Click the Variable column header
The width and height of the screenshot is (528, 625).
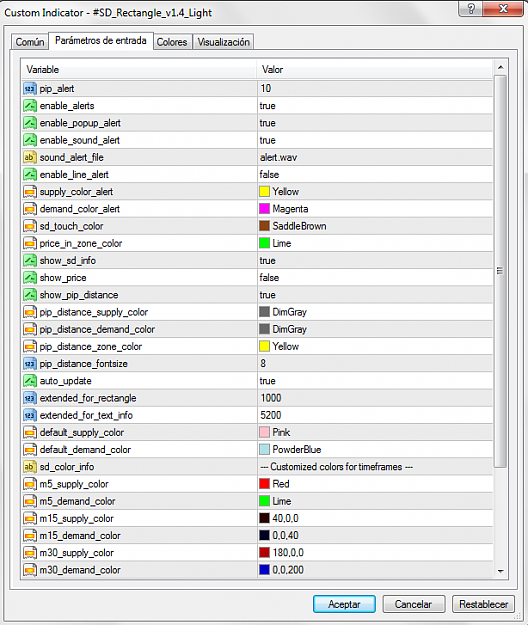click(x=139, y=70)
